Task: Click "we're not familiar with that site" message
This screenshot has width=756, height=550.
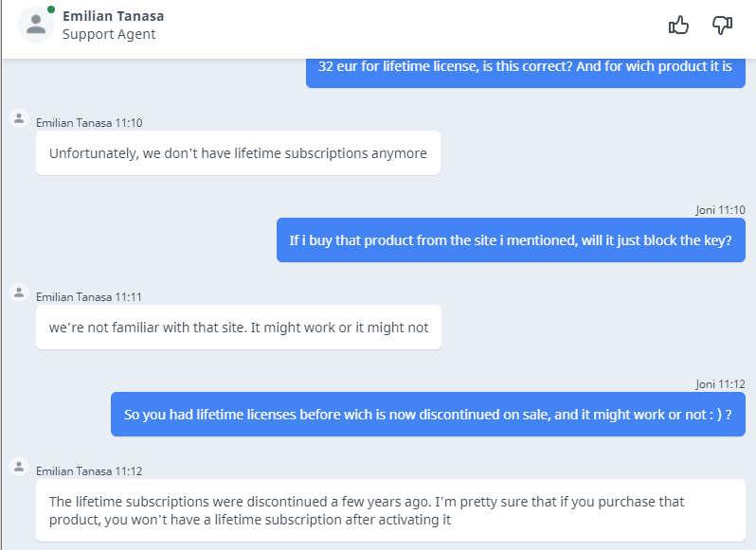Action: 239,328
